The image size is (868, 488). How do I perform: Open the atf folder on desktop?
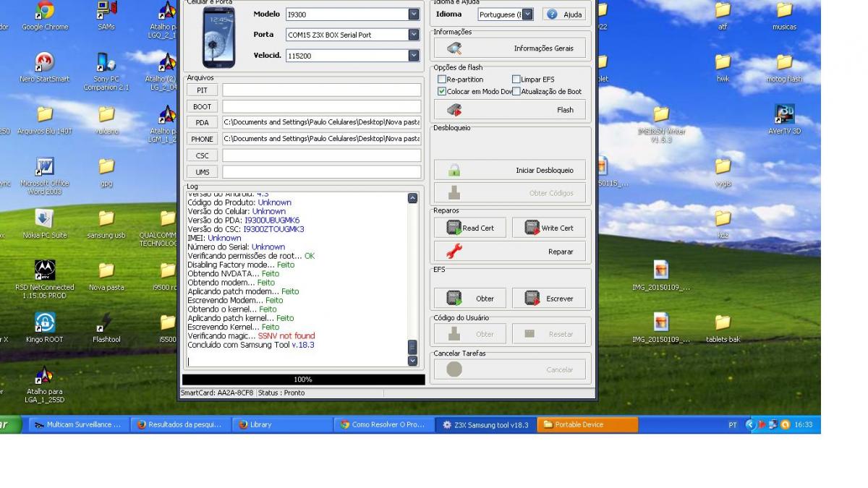click(723, 16)
